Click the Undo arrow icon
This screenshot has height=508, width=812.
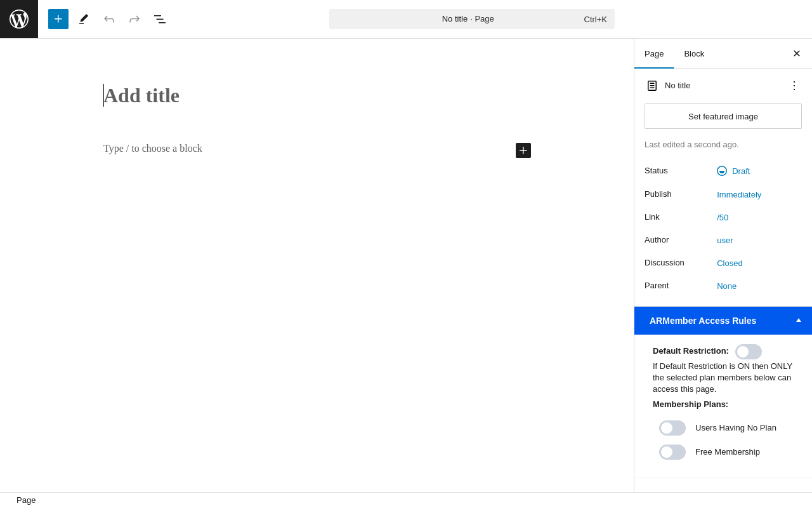pos(109,19)
